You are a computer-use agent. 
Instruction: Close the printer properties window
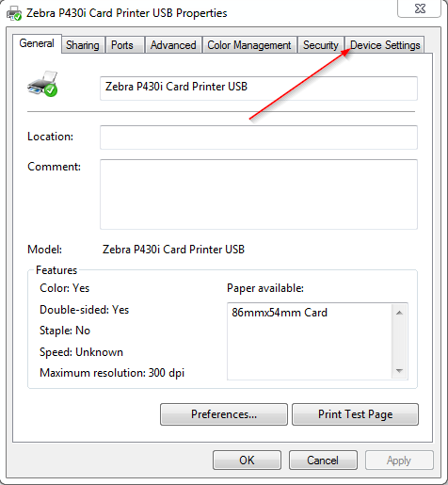[420, 8]
